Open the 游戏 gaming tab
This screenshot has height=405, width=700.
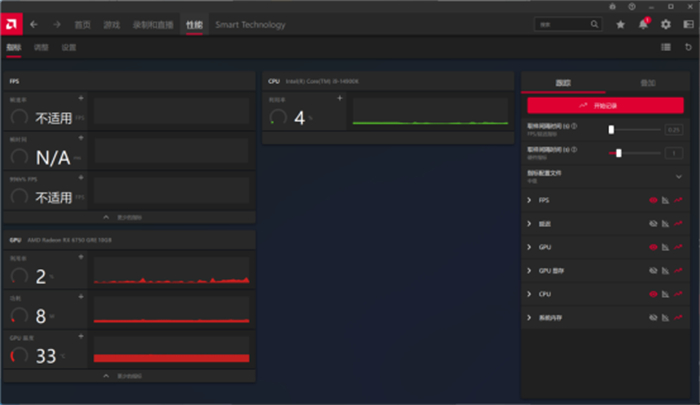112,25
